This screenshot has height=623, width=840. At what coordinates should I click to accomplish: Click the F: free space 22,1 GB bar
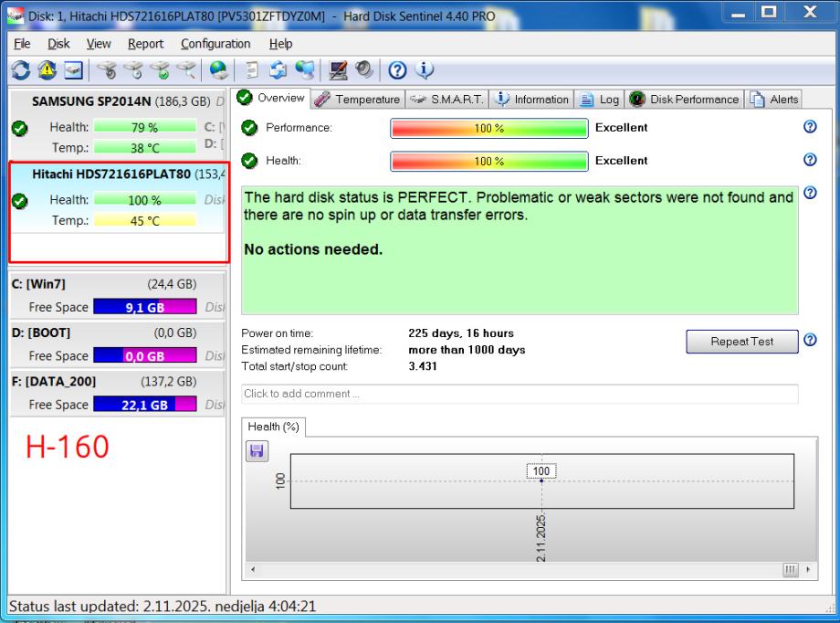[145, 405]
